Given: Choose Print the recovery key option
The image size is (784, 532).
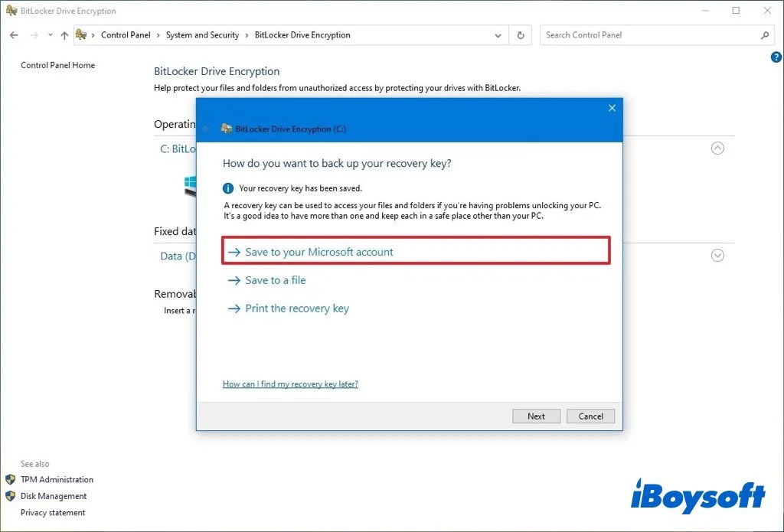Looking at the screenshot, I should point(289,308).
